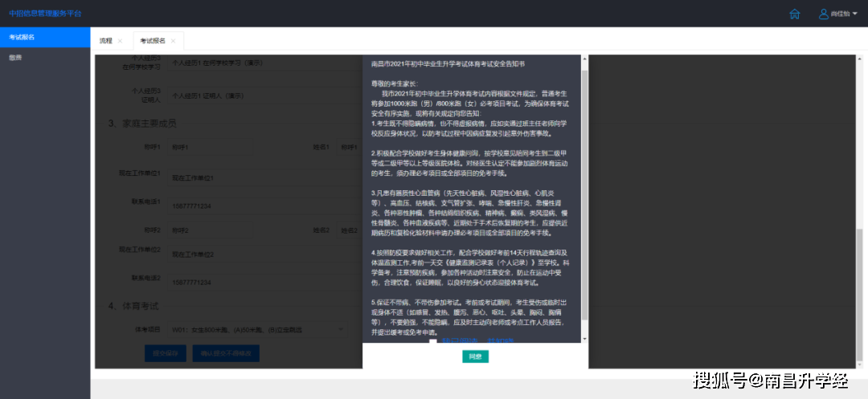
Task: Open 缴费 in the left sidebar
Action: coord(45,58)
